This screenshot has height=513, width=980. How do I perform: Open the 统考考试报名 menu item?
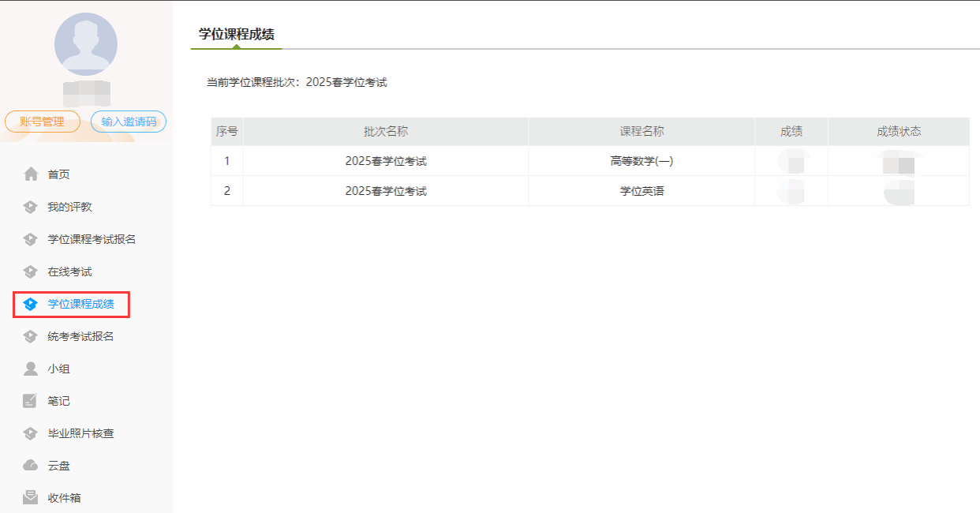point(80,336)
